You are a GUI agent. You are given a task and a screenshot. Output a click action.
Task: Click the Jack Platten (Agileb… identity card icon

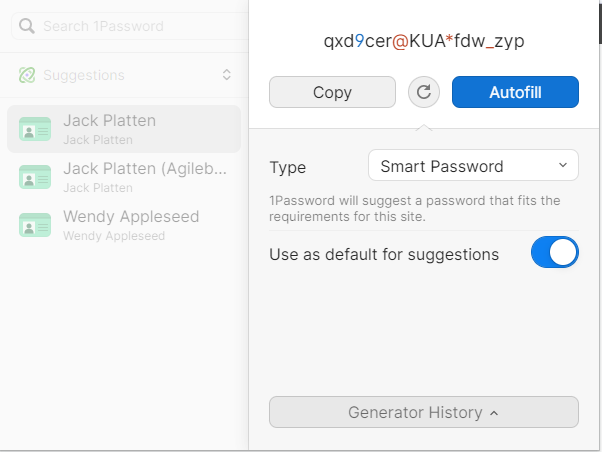click(x=35, y=177)
